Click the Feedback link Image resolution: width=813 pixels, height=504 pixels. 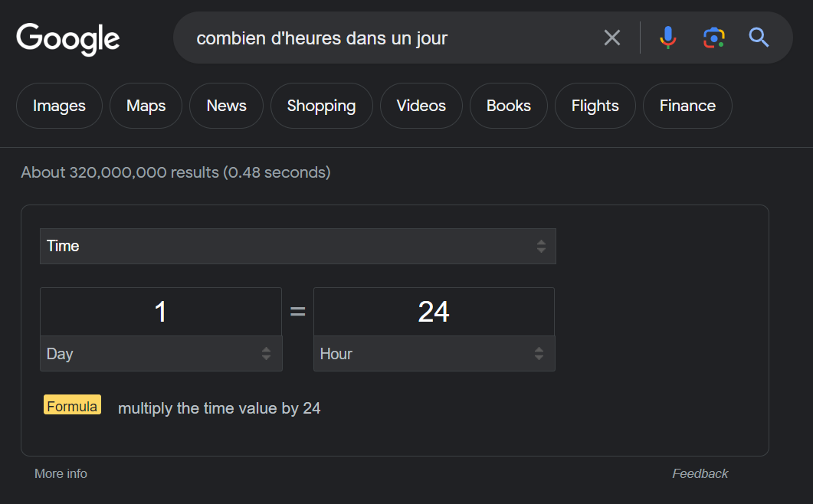(700, 473)
